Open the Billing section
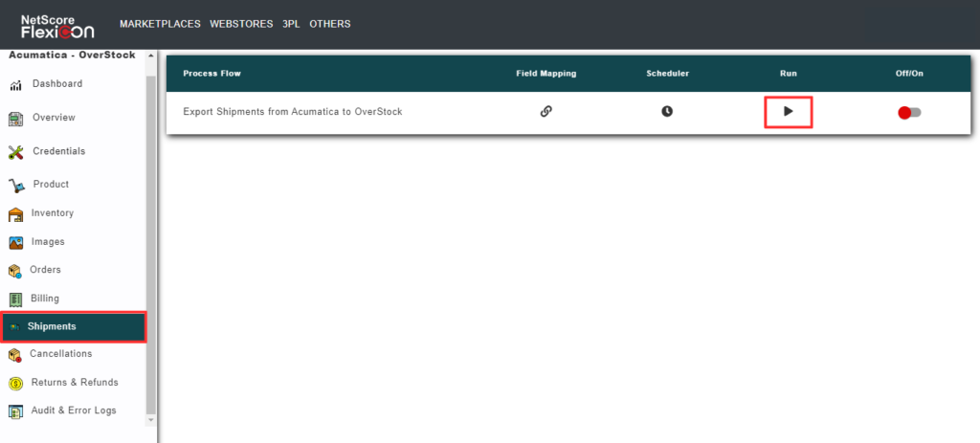 point(45,299)
